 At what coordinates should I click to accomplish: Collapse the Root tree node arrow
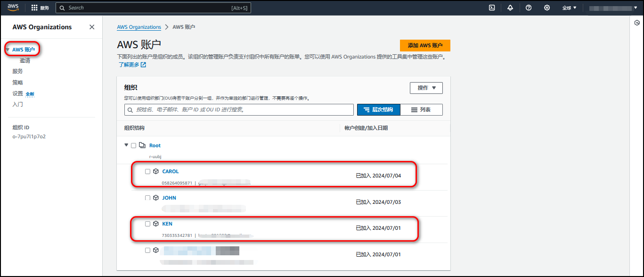click(126, 145)
